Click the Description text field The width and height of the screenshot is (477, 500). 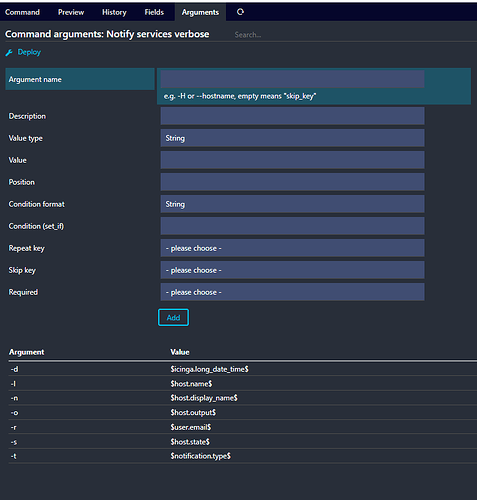tap(292, 116)
